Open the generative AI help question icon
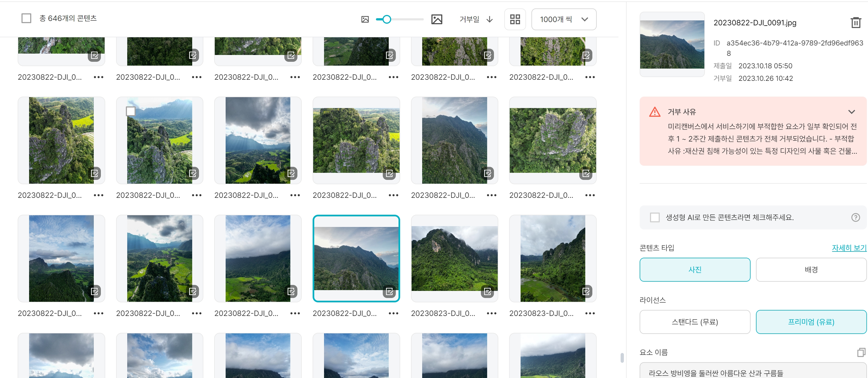 coord(855,217)
